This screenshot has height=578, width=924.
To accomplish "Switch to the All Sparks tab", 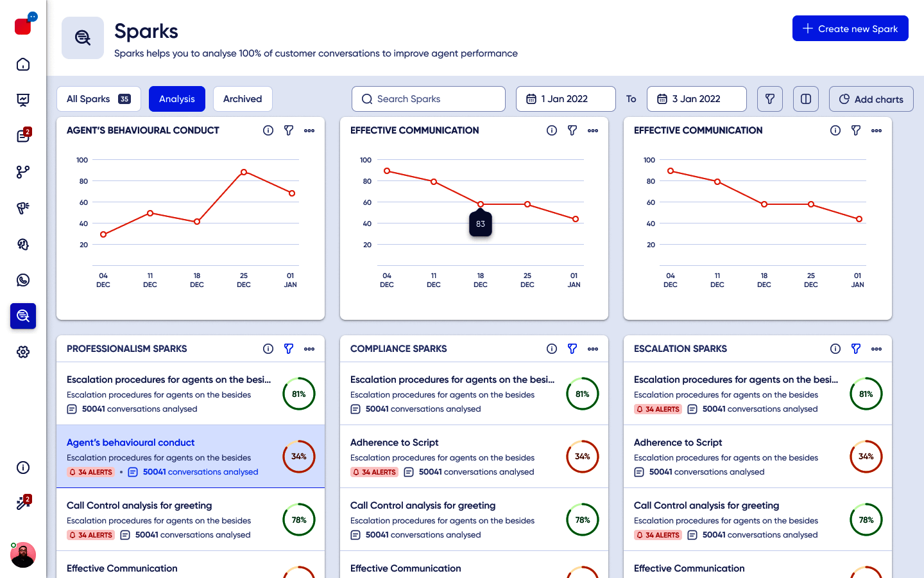I will pyautogui.click(x=99, y=99).
